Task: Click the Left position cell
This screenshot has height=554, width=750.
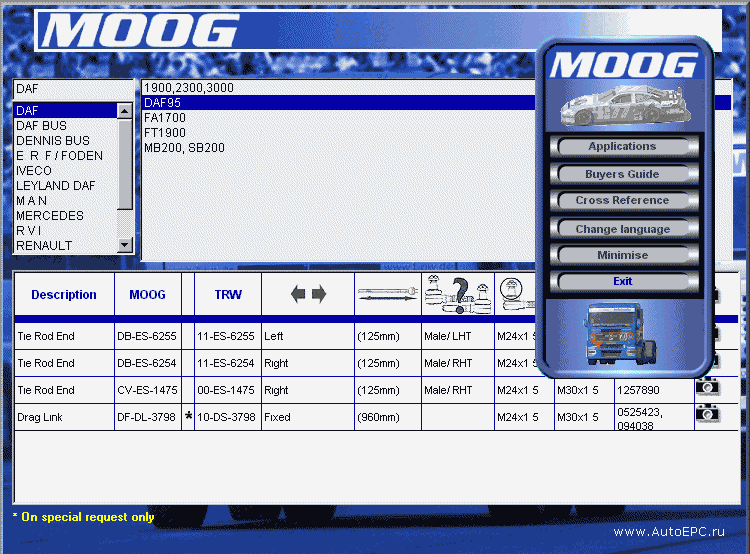Action: coord(308,336)
